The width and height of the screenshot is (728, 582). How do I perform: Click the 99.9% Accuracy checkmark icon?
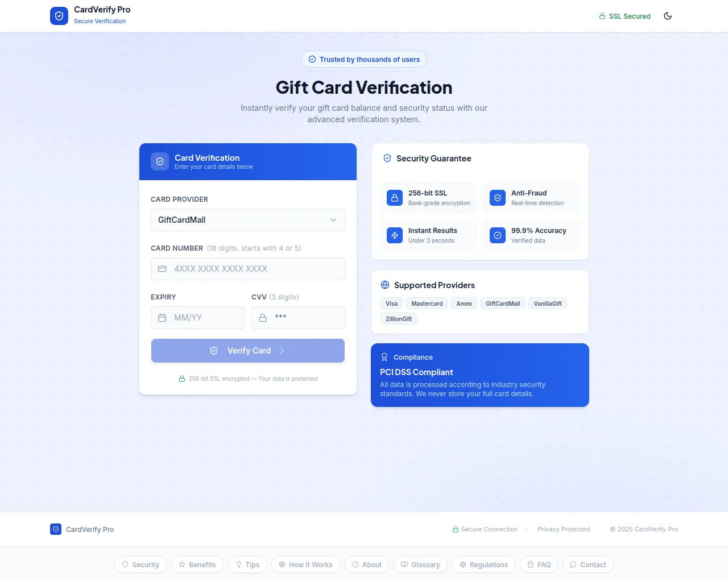coord(498,235)
